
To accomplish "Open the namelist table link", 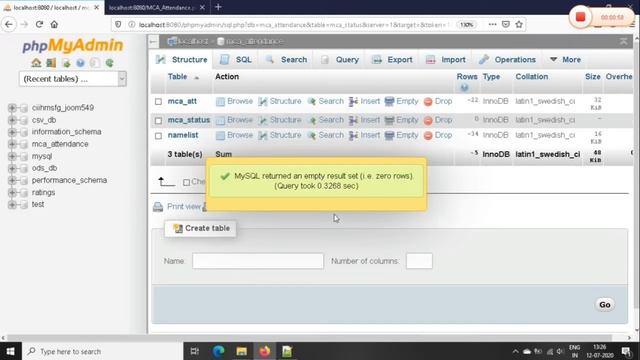I will (183, 135).
